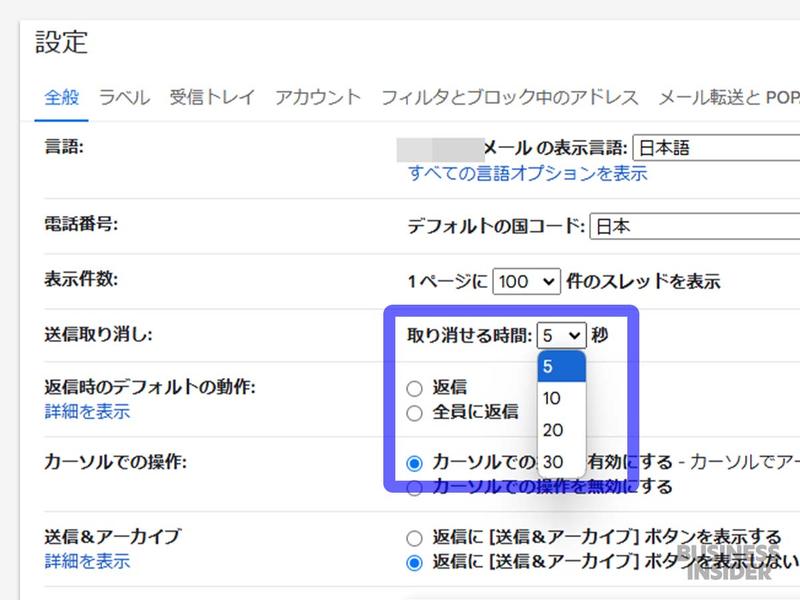Click the 送信取り消し: setting label
This screenshot has height=600, width=800.
(98, 335)
